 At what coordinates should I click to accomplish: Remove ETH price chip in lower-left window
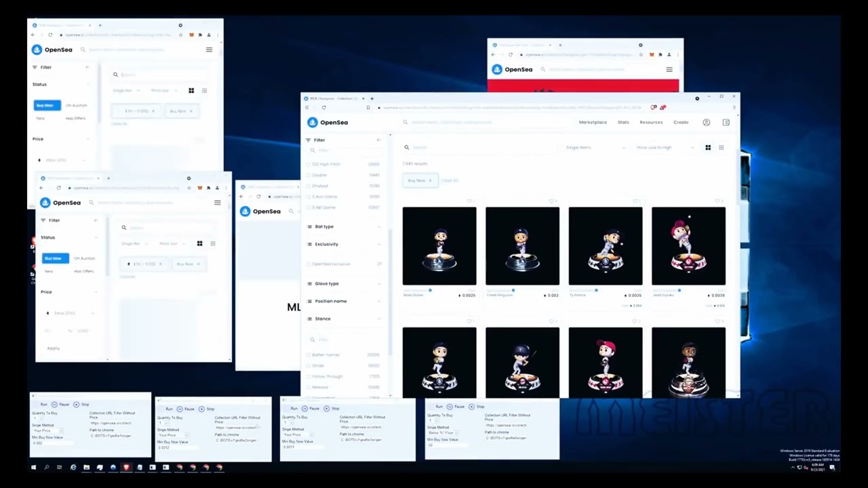tap(160, 264)
